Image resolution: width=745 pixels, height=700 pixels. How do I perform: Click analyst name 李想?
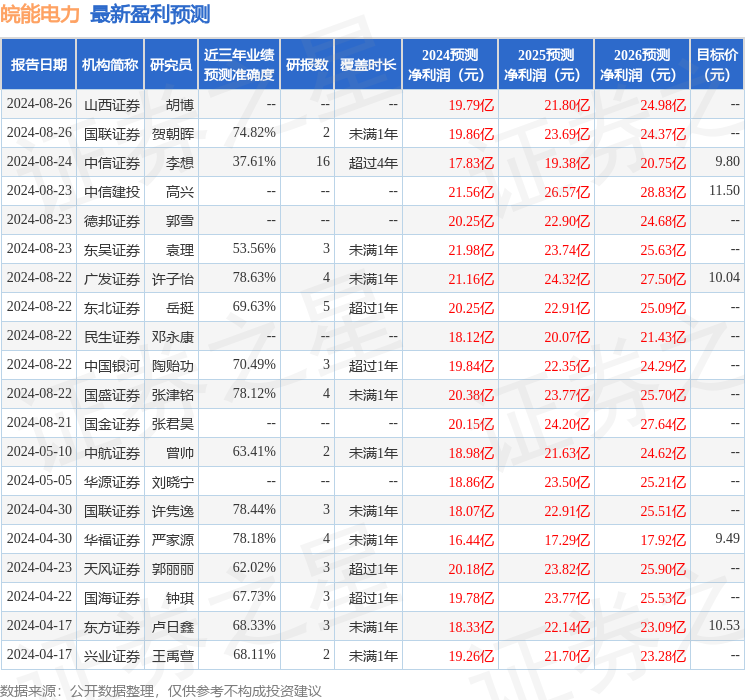(x=180, y=163)
